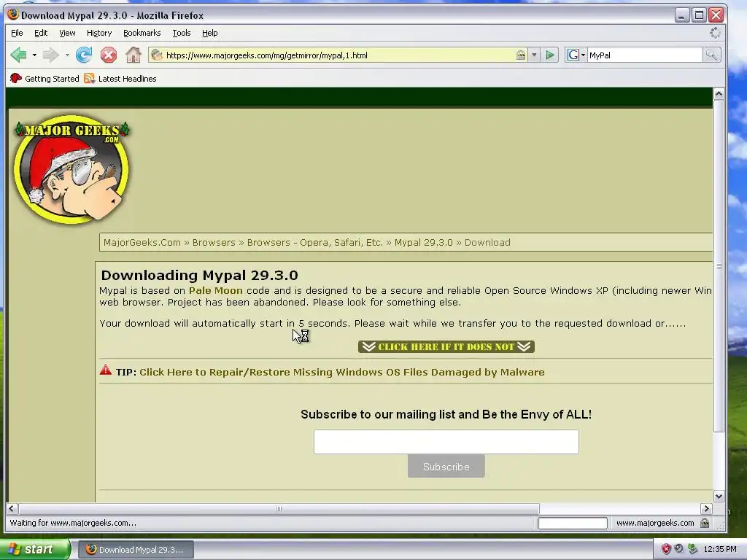Click the red security shield tray icon

click(x=666, y=549)
